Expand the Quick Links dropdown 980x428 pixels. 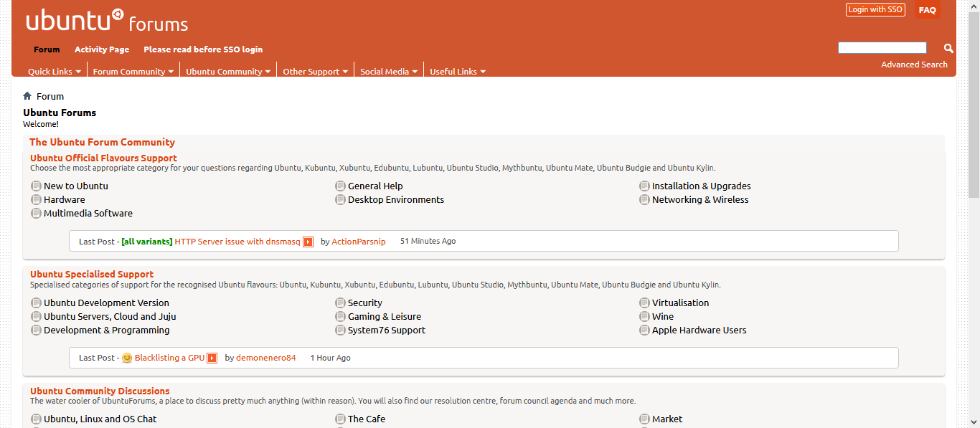click(55, 72)
